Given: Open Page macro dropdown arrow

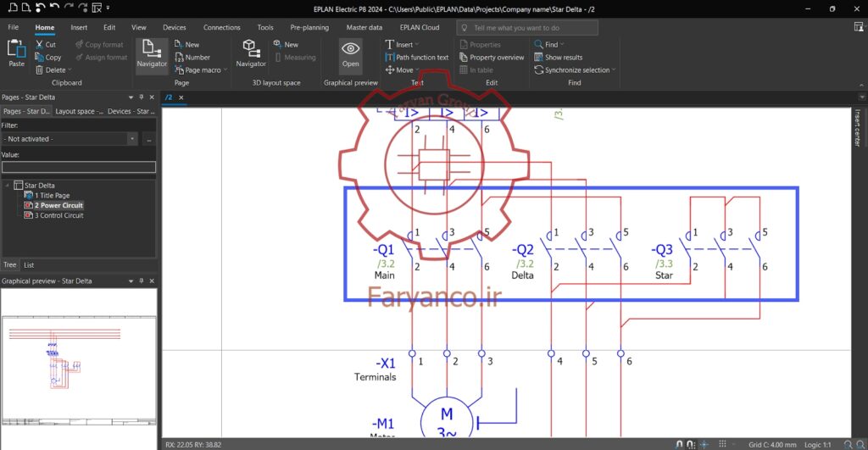Looking at the screenshot, I should point(225,70).
